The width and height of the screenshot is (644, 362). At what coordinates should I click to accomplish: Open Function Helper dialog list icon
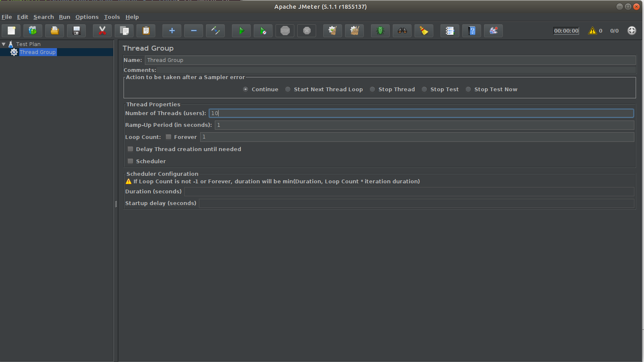point(450,31)
